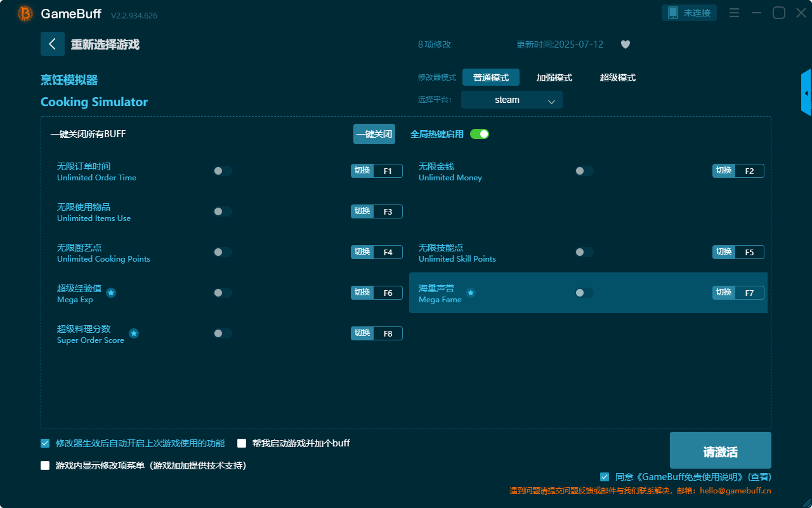This screenshot has width=812, height=508.
Task: Toggle 无限订单时间 Unlimited Order Time switch
Action: (221, 170)
